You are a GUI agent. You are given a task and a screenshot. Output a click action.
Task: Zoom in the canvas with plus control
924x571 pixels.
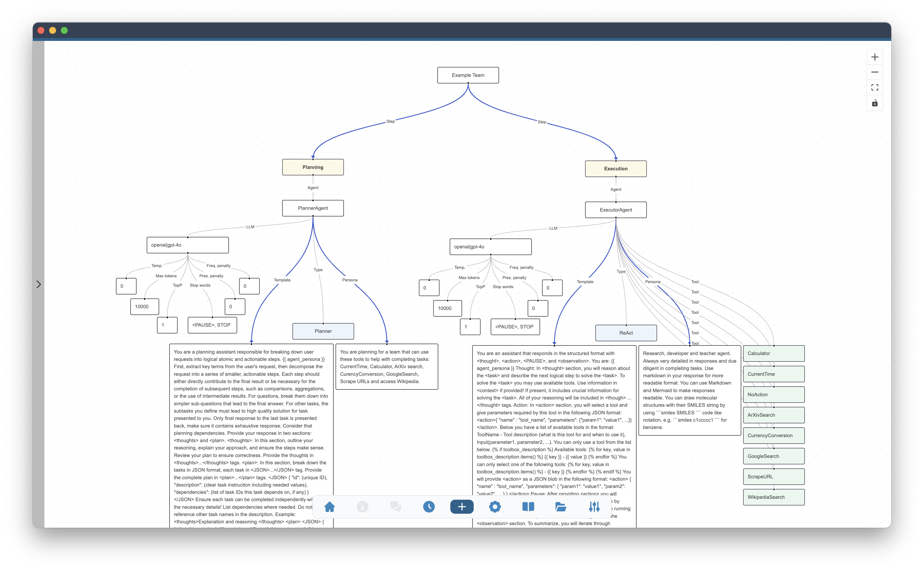click(x=875, y=57)
